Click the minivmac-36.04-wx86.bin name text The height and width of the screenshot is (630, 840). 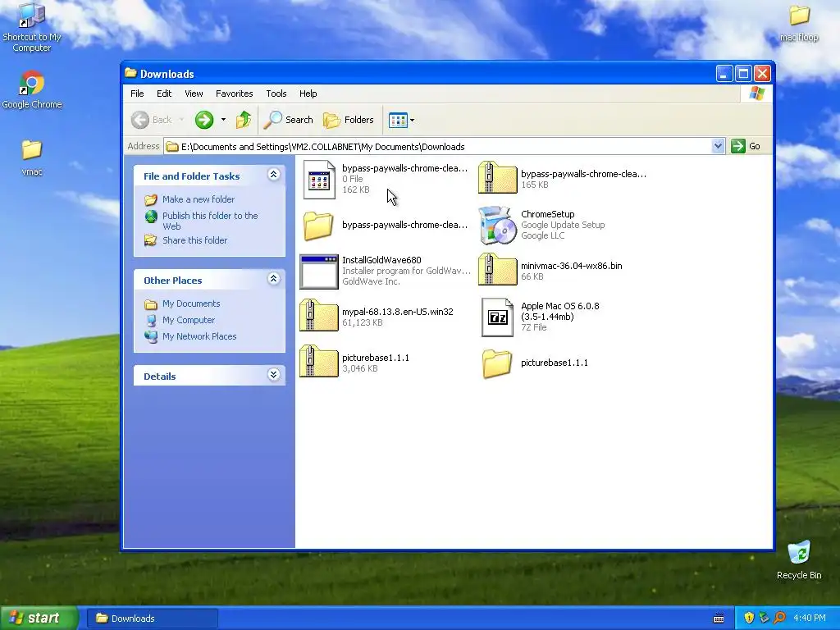[572, 266]
